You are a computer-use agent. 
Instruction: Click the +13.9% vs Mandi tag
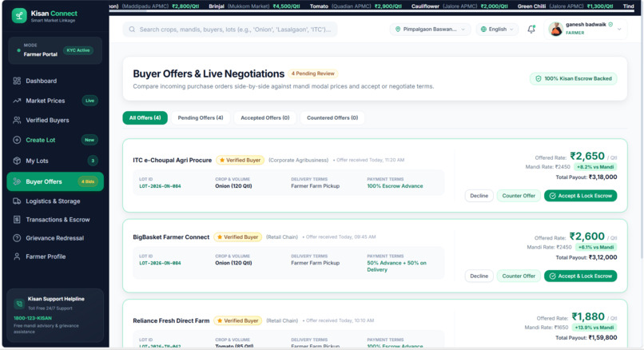tap(594, 328)
